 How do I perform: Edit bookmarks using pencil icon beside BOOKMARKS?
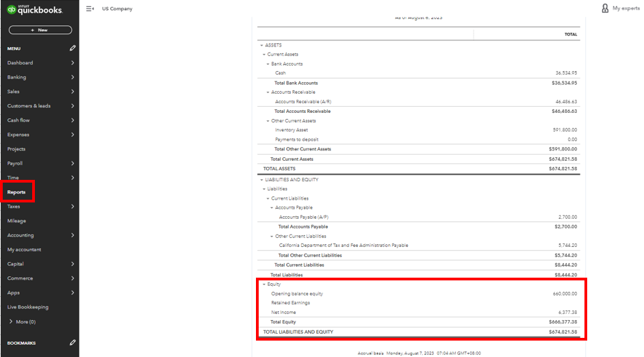click(x=73, y=343)
